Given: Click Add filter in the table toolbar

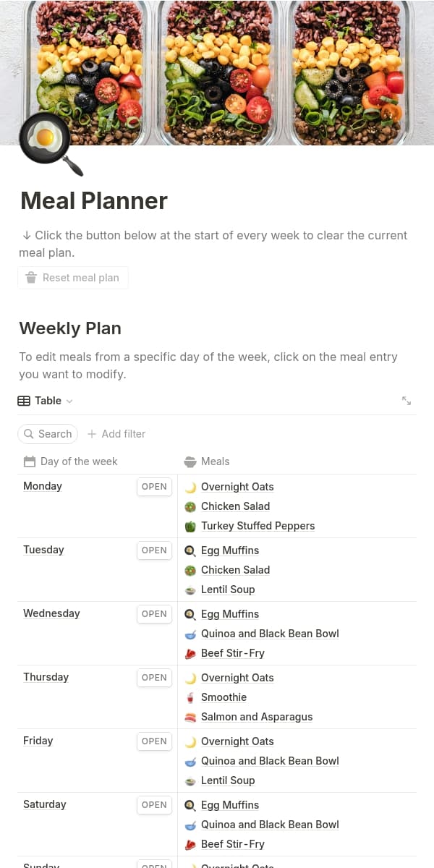Looking at the screenshot, I should (116, 434).
